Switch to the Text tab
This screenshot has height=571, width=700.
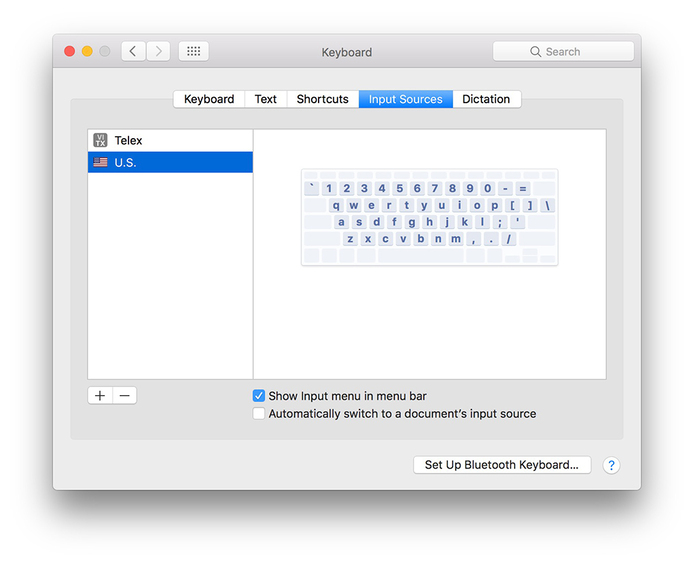(266, 99)
